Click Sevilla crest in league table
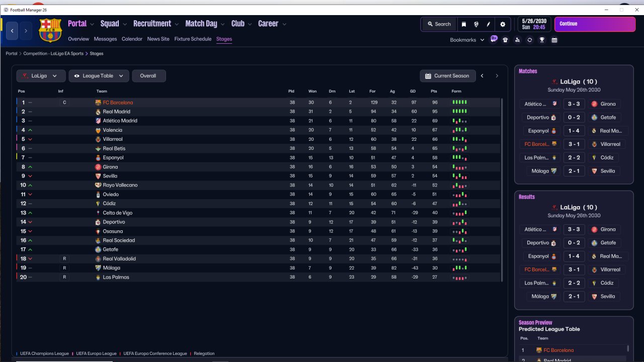 point(98,176)
